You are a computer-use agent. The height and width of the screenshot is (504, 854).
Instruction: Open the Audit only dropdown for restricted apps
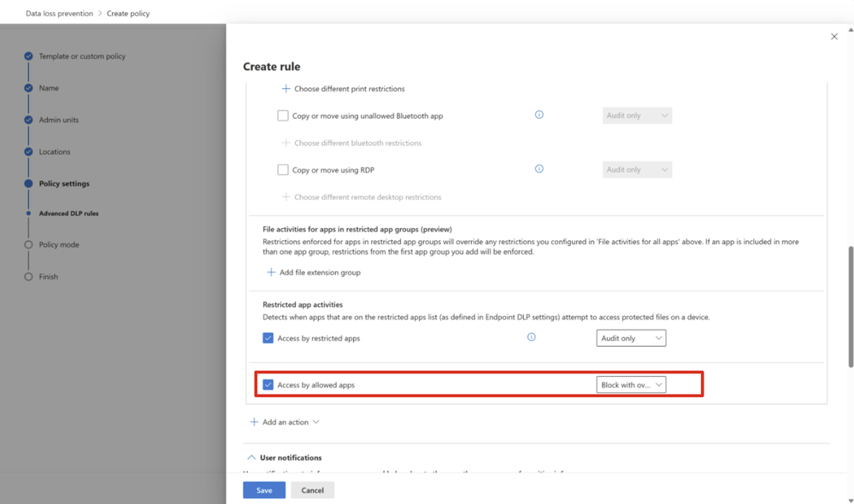631,338
